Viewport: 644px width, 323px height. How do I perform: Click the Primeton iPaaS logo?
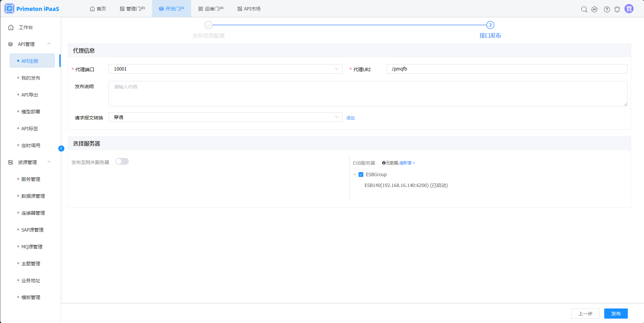pyautogui.click(x=32, y=9)
